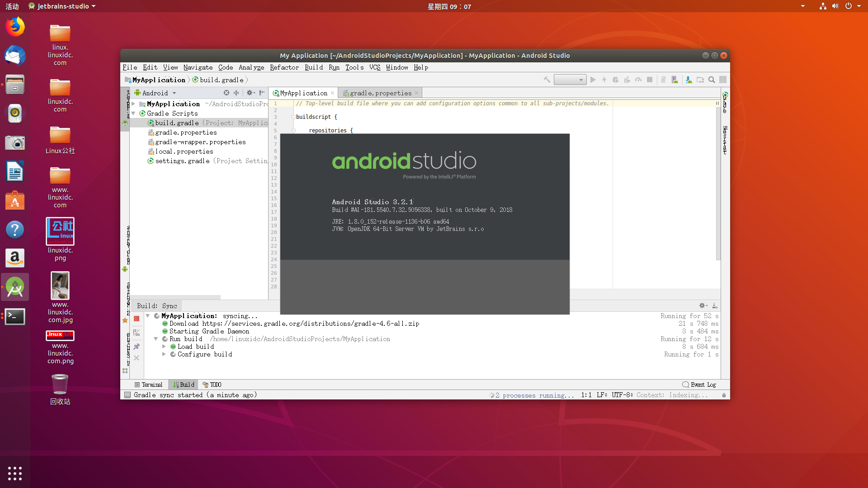868x488 pixels.
Task: Open the Terminal icon in Ubuntu dock
Action: click(15, 316)
